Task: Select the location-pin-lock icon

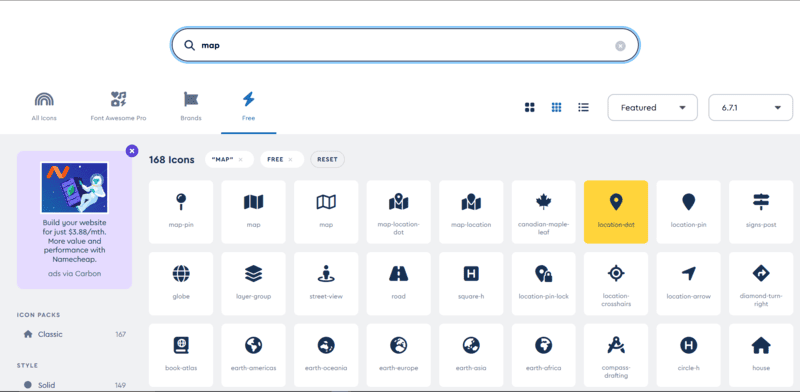Action: (x=543, y=283)
